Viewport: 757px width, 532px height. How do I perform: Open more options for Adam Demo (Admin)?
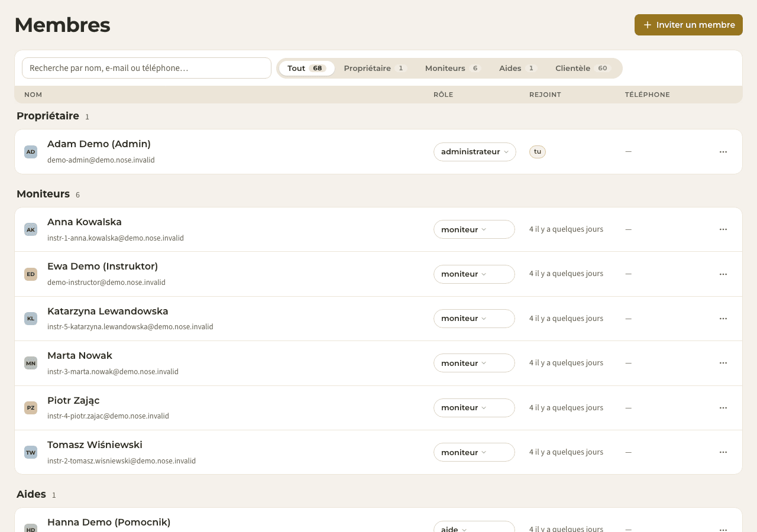[723, 152]
